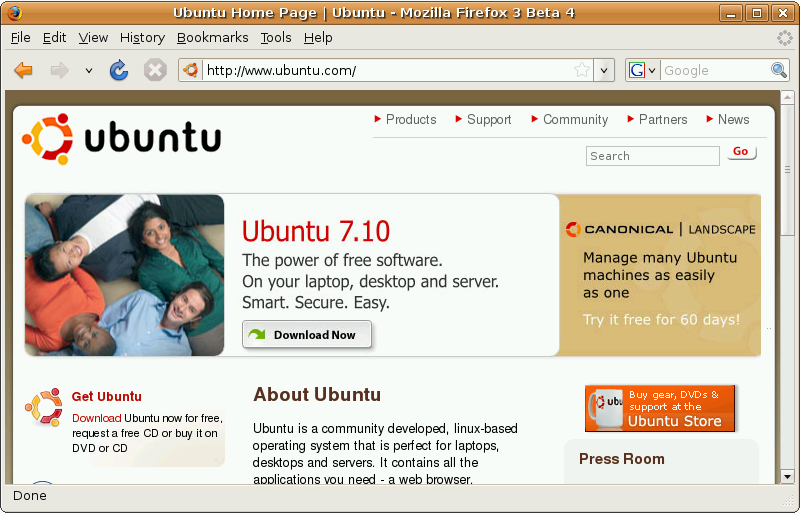Open the View menu
This screenshot has height=513, width=800.
93,38
